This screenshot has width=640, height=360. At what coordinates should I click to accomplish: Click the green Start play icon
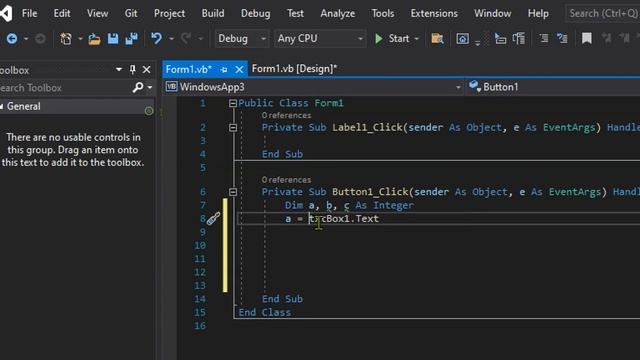click(x=379, y=39)
